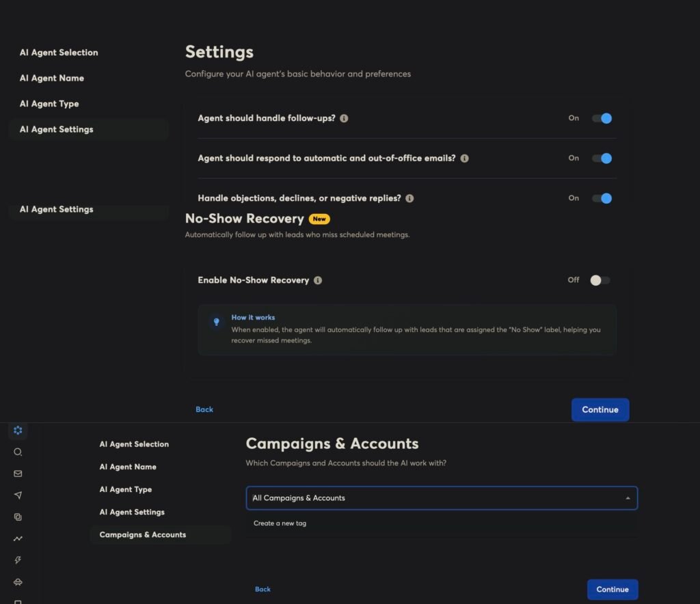Open the All Campaigns & Accounts dropdown

[442, 498]
